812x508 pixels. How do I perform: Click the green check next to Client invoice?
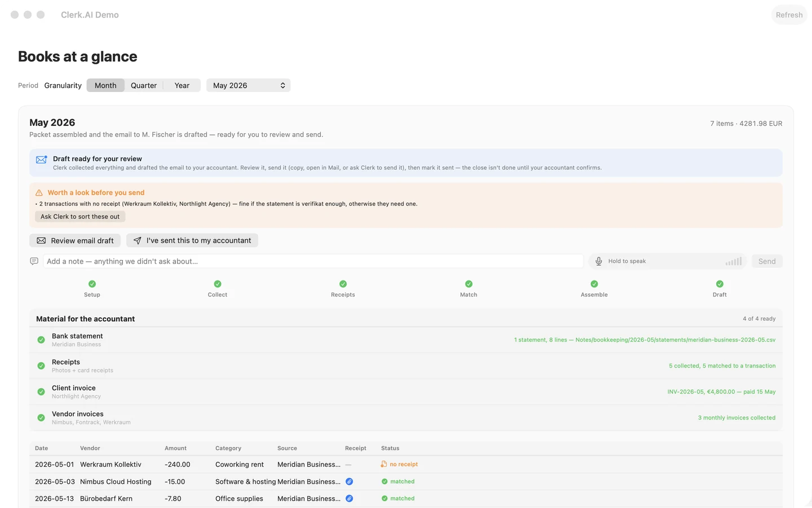[x=41, y=392]
